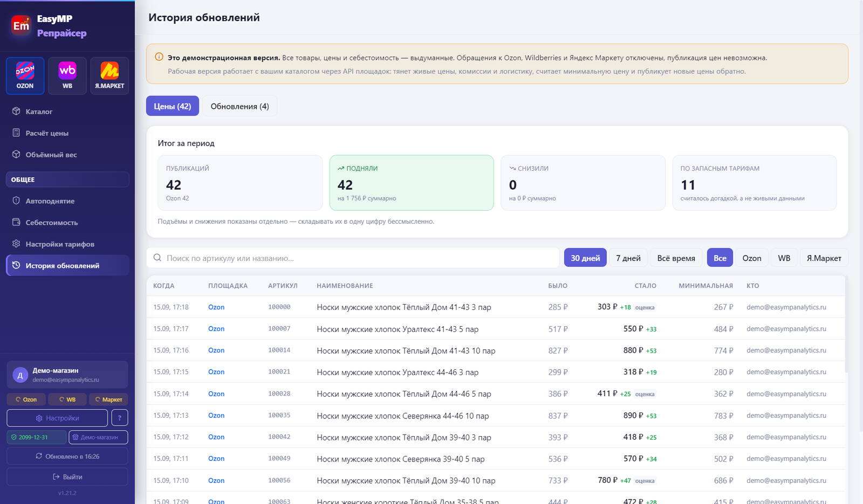The height and width of the screenshot is (504, 863).
Task: Click Обновлено в 16:26 refresh button
Action: click(67, 456)
